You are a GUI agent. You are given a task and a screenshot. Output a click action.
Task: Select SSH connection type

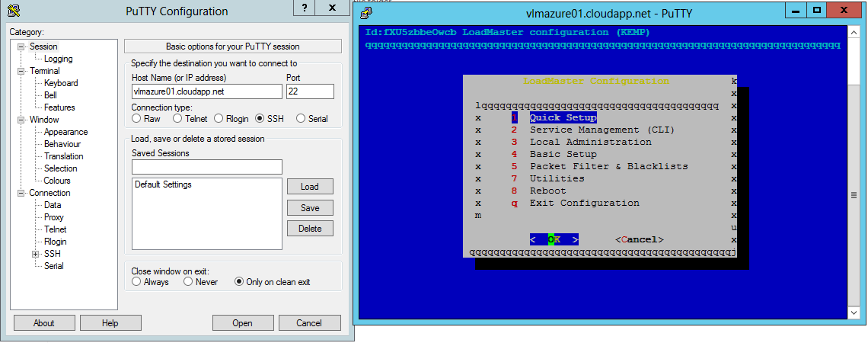(259, 118)
